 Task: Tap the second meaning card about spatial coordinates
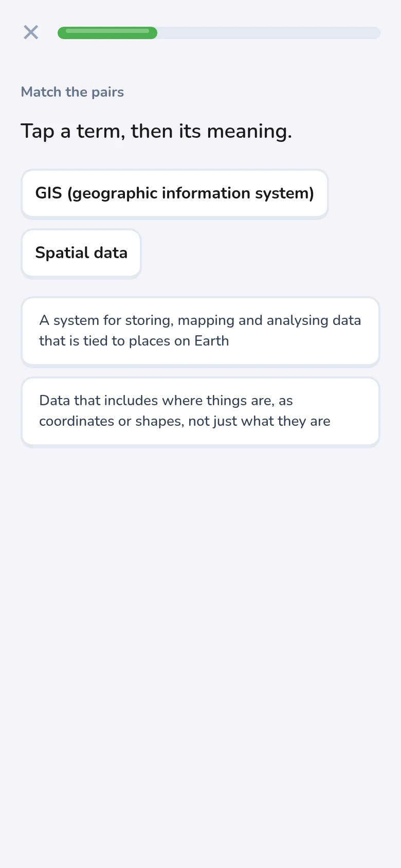click(200, 412)
